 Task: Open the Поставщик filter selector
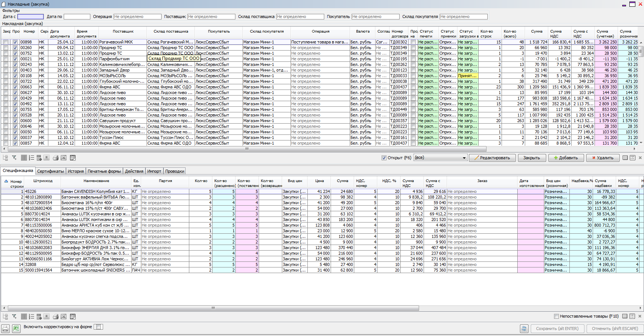[211, 17]
